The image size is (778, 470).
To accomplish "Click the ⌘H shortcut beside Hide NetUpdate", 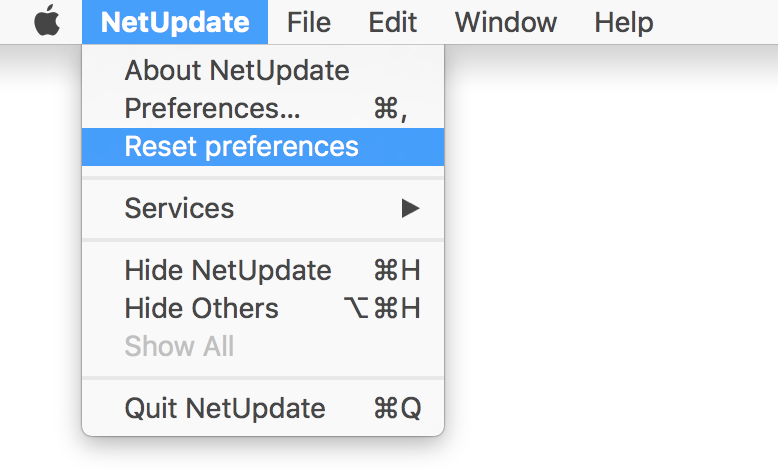I will tap(397, 270).
